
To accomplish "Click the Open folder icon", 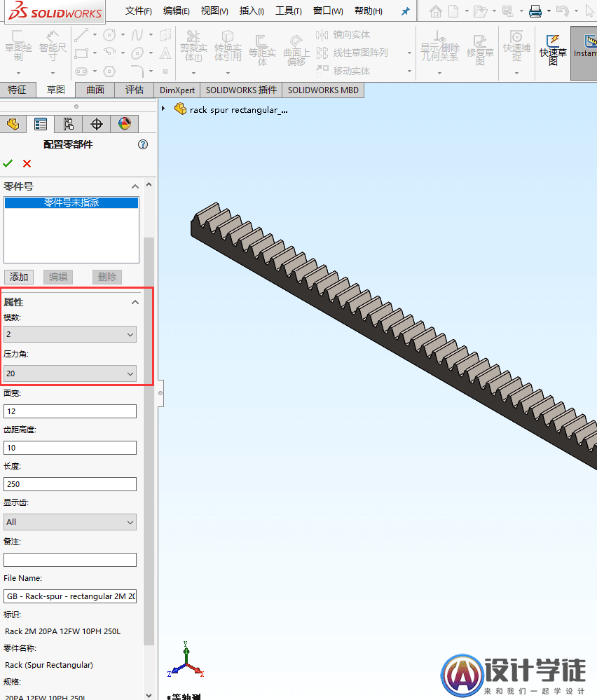I will pyautogui.click(x=480, y=11).
